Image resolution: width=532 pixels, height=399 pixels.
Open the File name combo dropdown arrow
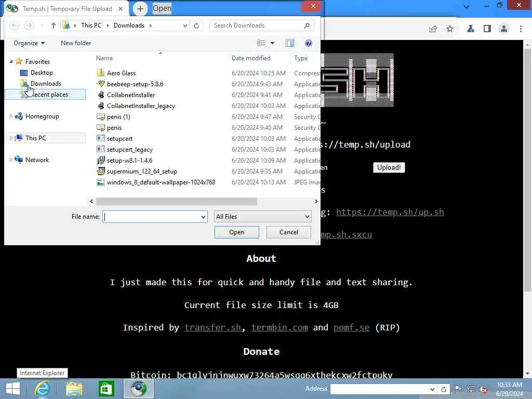click(203, 217)
